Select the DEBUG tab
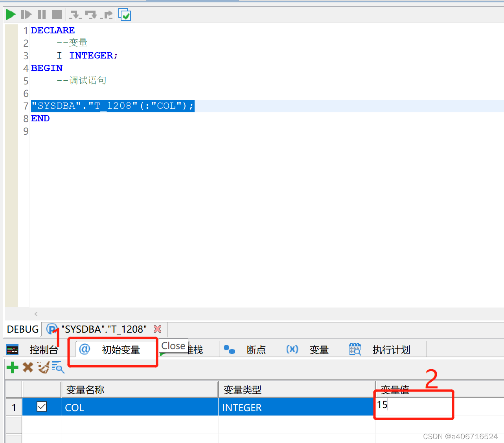Image resolution: width=504 pixels, height=443 pixels. (23, 329)
